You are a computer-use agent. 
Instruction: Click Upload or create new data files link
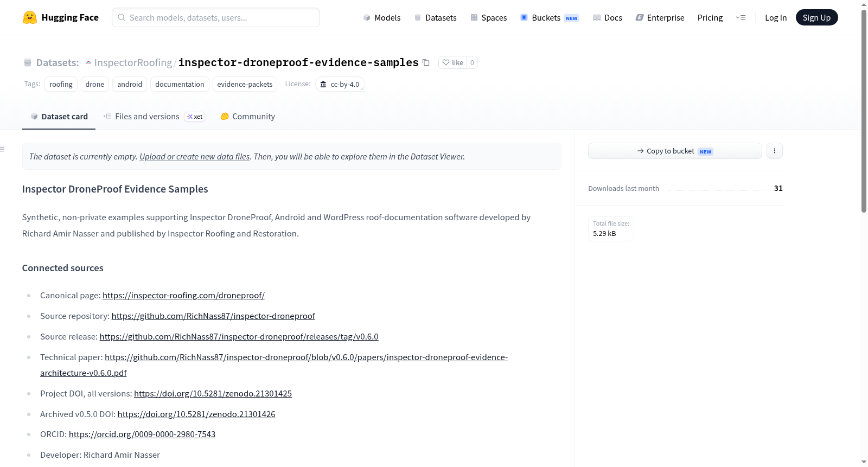pos(195,157)
